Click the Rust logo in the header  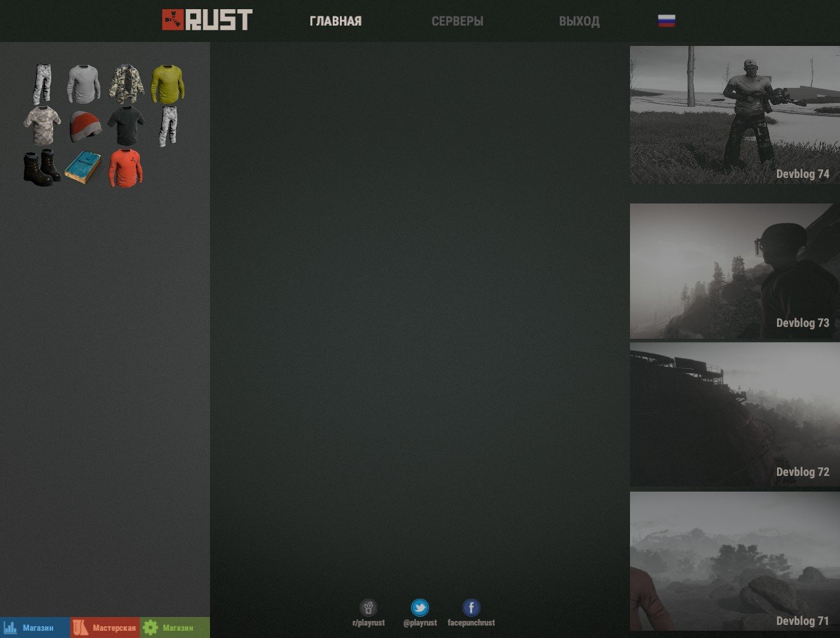208,20
